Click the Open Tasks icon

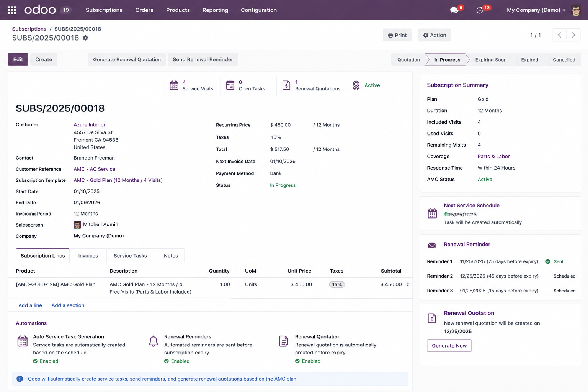(230, 85)
